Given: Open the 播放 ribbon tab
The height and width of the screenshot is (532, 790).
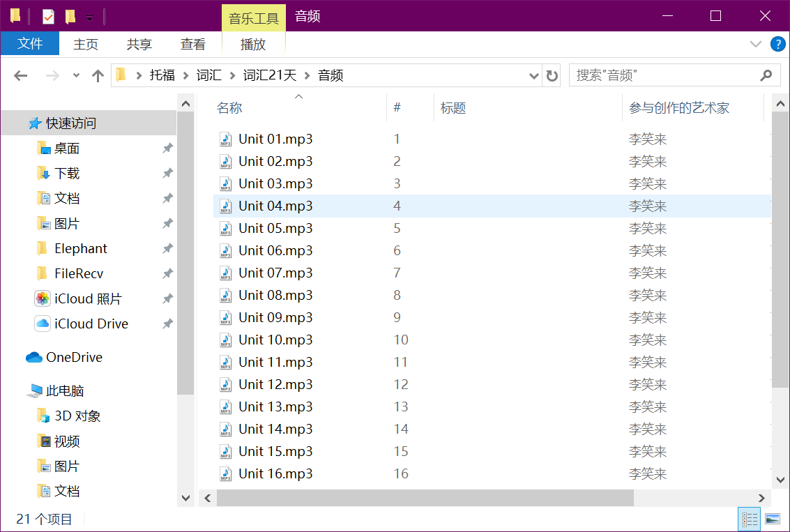Looking at the screenshot, I should [253, 45].
